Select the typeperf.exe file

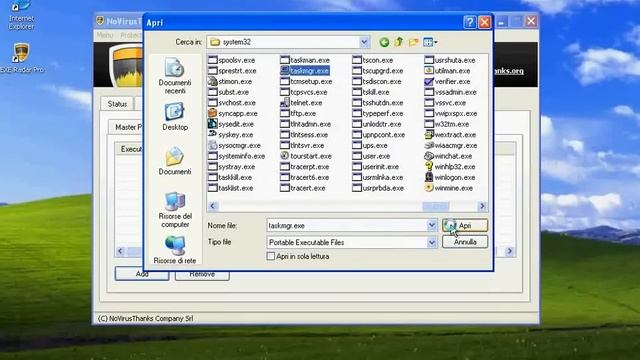(x=378, y=113)
